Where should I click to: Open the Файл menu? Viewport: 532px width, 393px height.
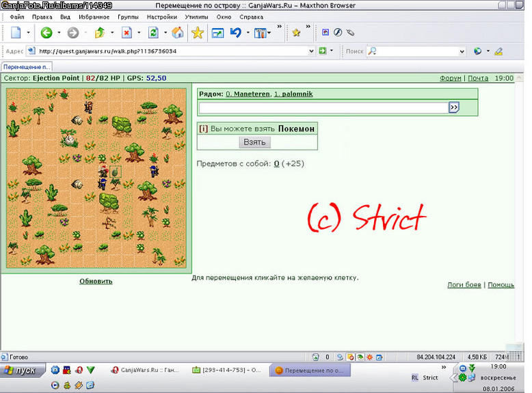pos(17,17)
